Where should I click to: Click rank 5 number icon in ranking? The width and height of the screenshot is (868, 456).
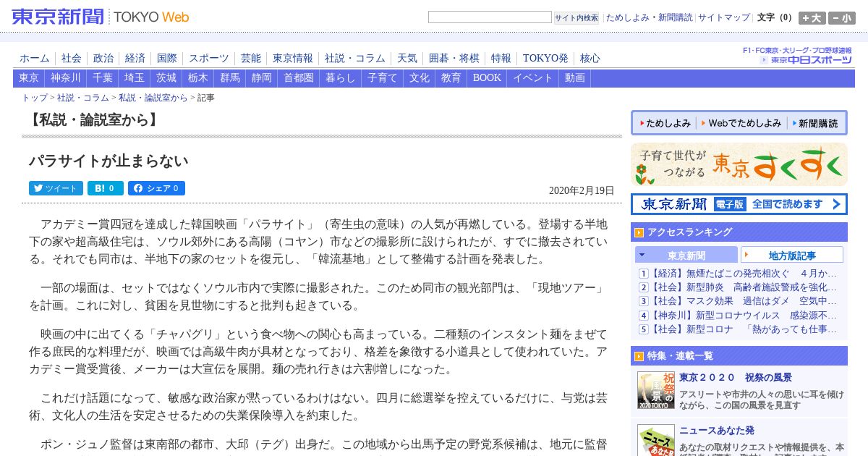click(643, 329)
